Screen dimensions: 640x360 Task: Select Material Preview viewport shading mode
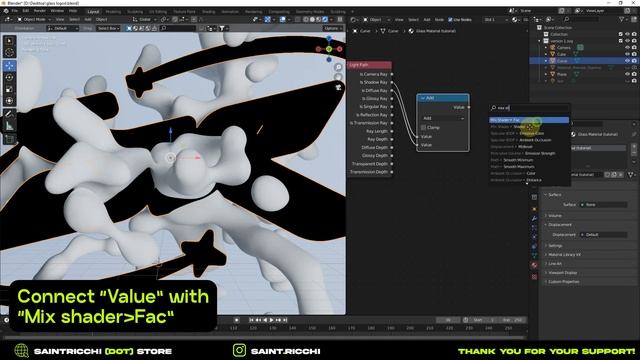(319, 19)
